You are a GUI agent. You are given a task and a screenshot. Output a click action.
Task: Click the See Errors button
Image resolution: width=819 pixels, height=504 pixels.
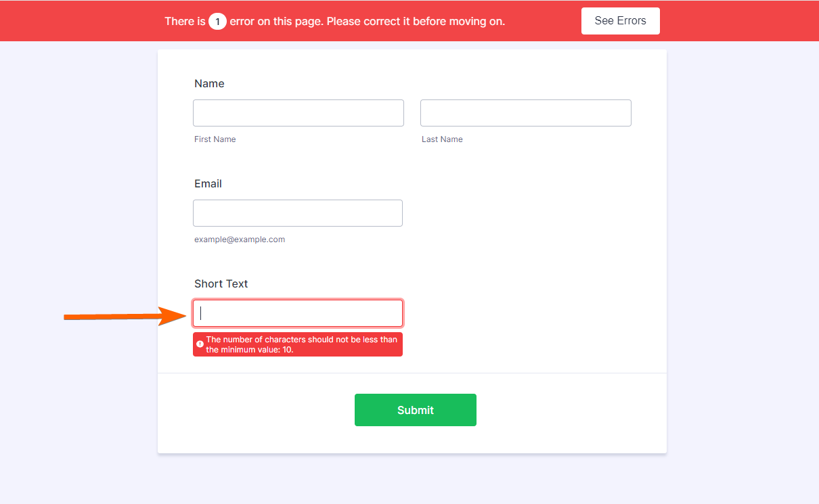point(620,21)
